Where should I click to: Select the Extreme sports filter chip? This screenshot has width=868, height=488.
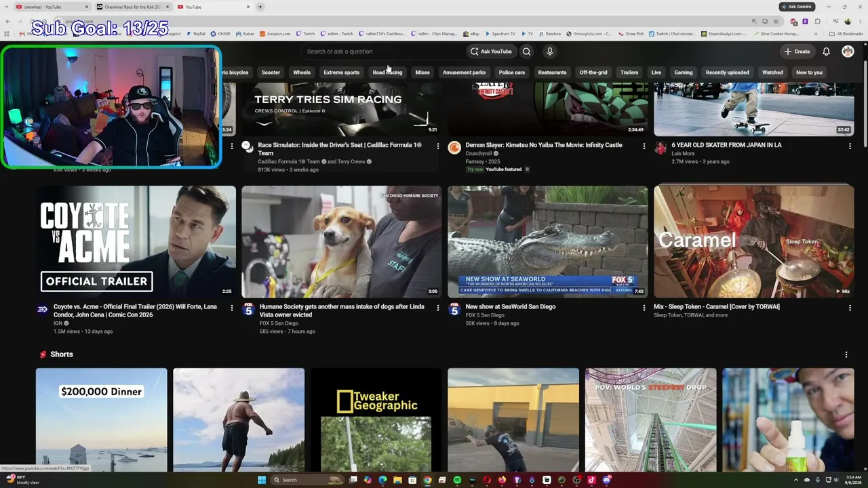tap(341, 73)
